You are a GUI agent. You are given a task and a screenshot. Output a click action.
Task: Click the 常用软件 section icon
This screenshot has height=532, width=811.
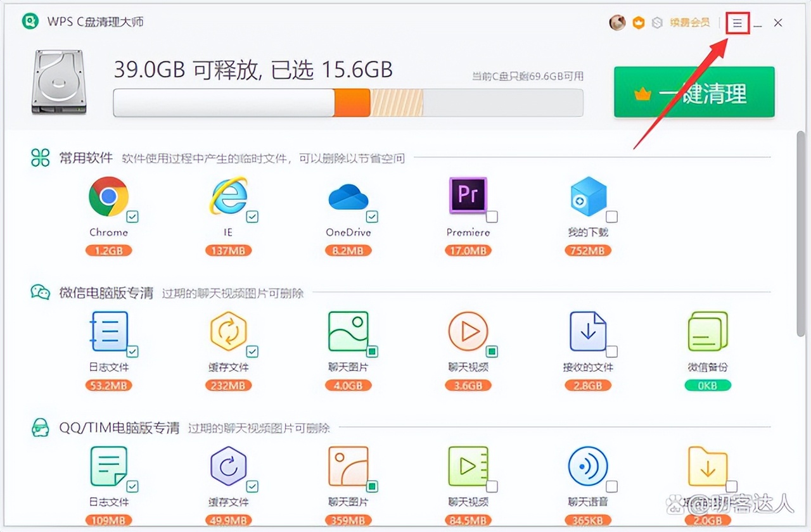pos(40,158)
